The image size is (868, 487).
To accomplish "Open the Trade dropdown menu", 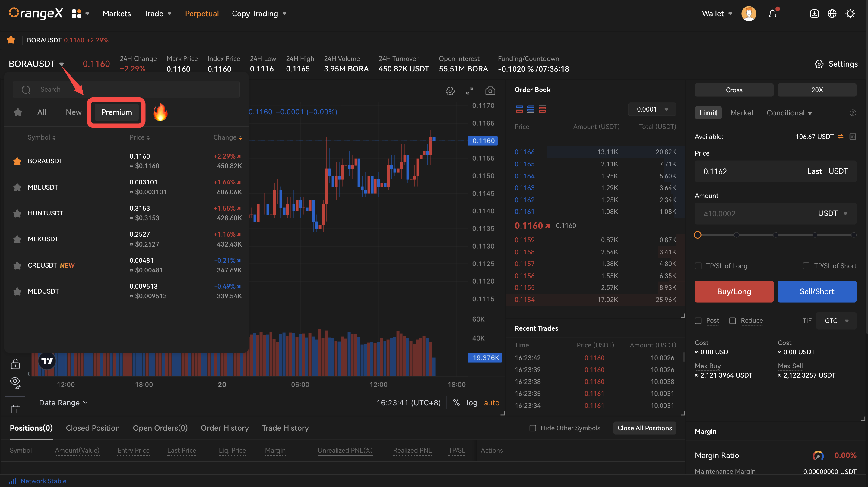I will tap(158, 14).
